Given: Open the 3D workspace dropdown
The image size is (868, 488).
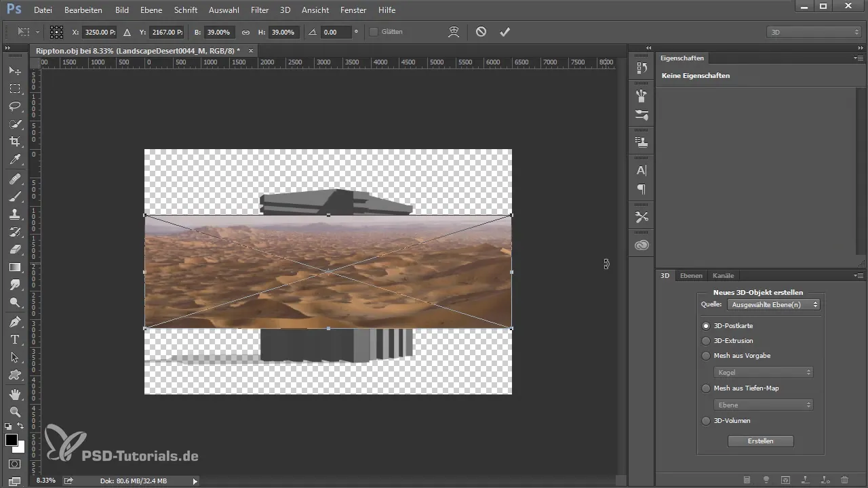Looking at the screenshot, I should pos(814,32).
